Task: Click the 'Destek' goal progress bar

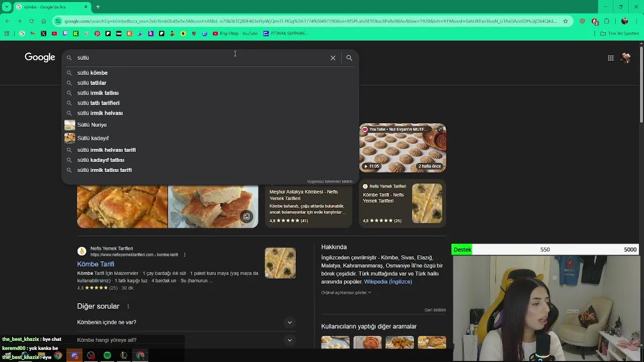Action: [x=545, y=249]
